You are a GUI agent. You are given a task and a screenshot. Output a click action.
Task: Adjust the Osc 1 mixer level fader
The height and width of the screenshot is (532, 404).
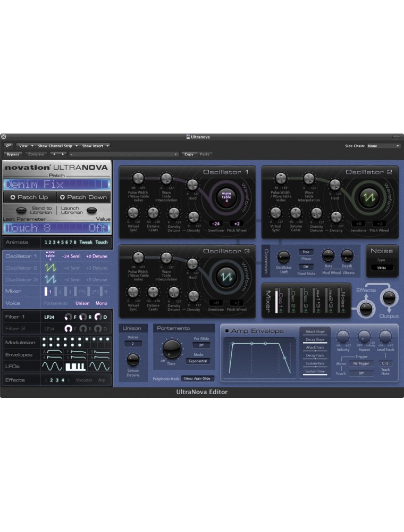pos(276,301)
